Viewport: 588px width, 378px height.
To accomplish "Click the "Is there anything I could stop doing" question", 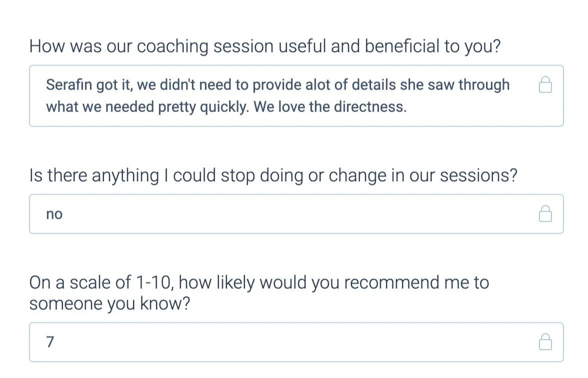I will click(273, 176).
